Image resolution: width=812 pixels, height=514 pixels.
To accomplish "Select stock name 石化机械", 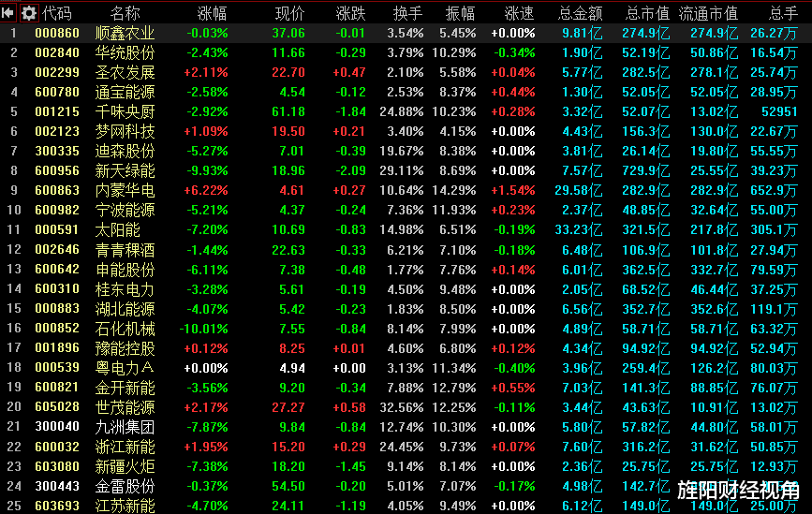I will point(125,329).
